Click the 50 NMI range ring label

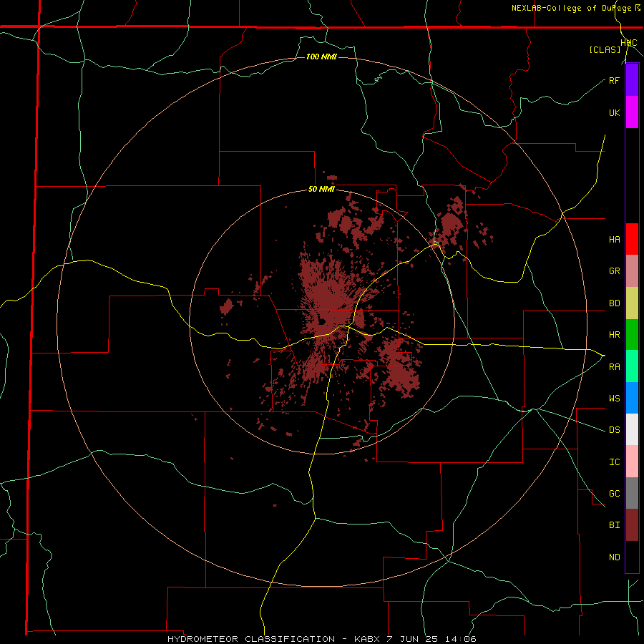pyautogui.click(x=321, y=189)
